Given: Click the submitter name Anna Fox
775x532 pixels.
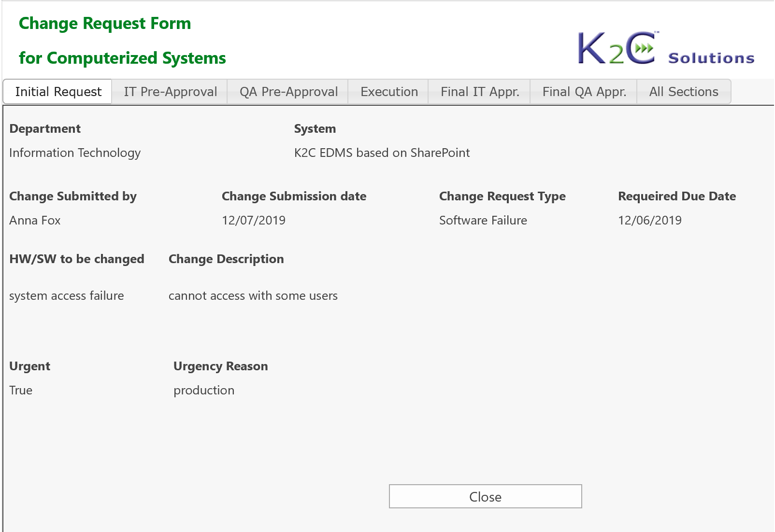Looking at the screenshot, I should [x=35, y=221].
